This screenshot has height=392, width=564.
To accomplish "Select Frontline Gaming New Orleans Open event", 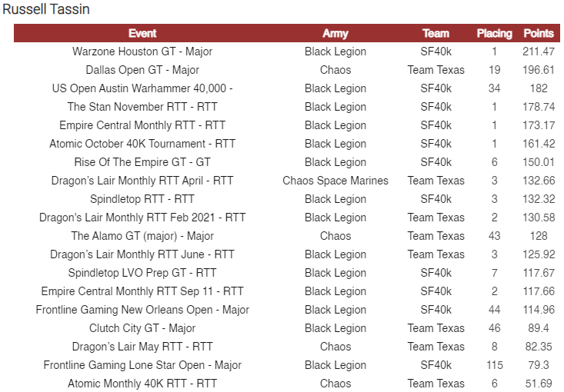I will 142,310.
